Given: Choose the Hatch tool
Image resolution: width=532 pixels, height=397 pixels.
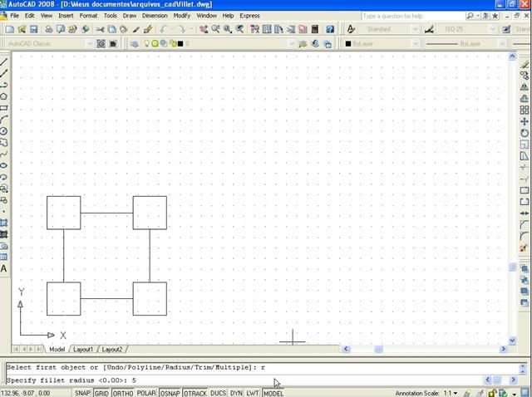Looking at the screenshot, I should click(x=4, y=223).
